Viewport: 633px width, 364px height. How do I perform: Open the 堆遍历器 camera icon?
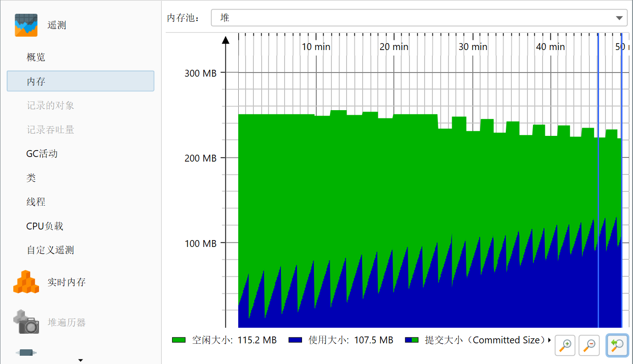coord(26,322)
